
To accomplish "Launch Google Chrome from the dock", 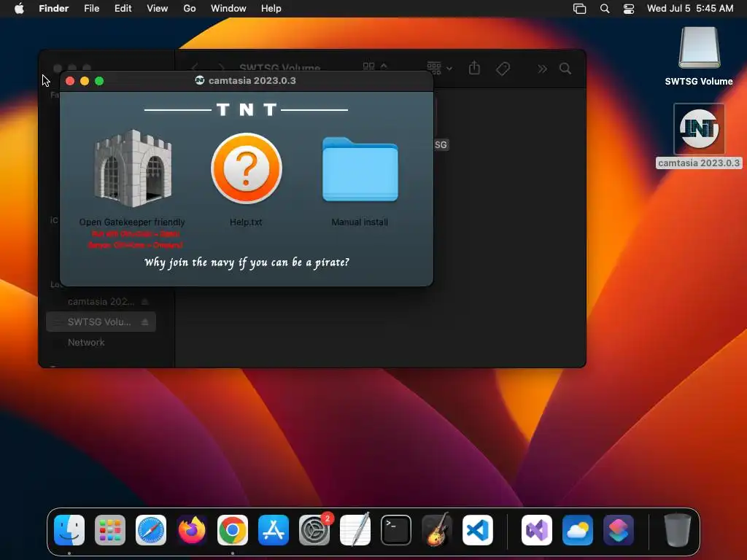I will [x=233, y=530].
